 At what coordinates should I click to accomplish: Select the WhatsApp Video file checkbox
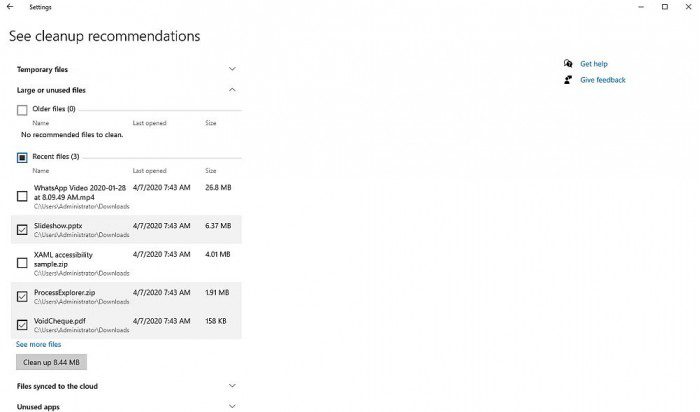point(22,196)
